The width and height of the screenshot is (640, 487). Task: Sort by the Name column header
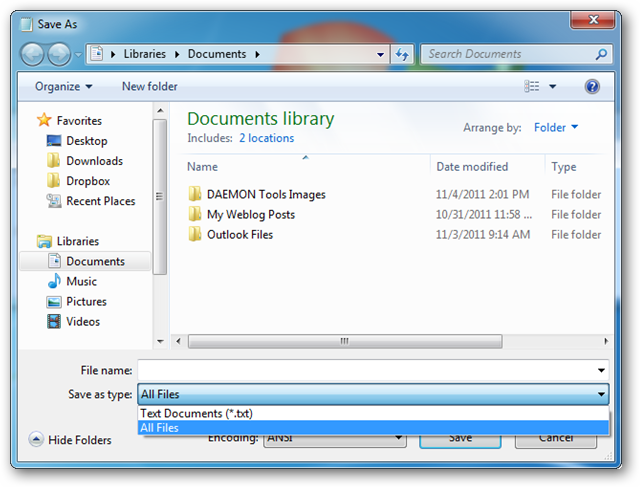306,167
